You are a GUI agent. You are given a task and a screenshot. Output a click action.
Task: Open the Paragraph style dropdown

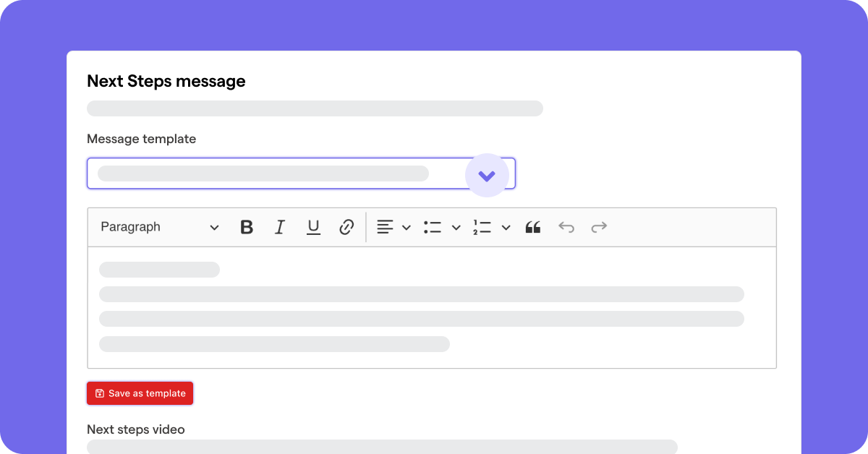point(159,227)
